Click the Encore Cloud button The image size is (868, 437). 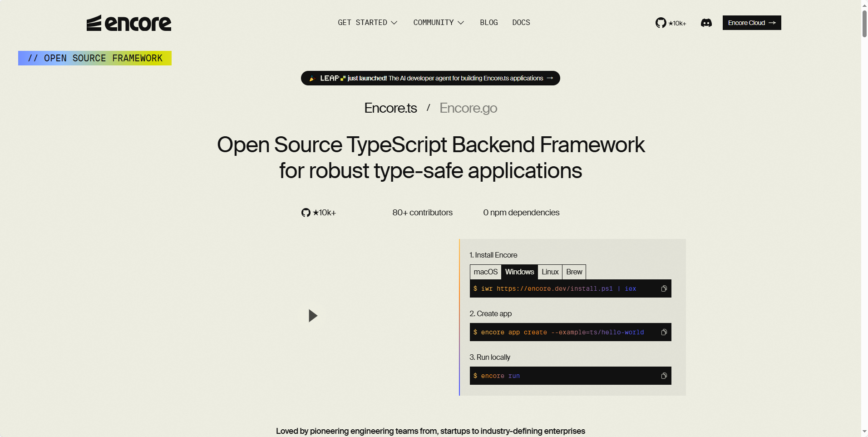coord(751,23)
